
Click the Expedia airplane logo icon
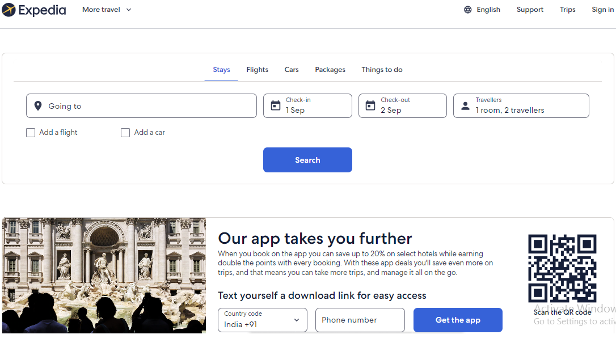point(9,10)
